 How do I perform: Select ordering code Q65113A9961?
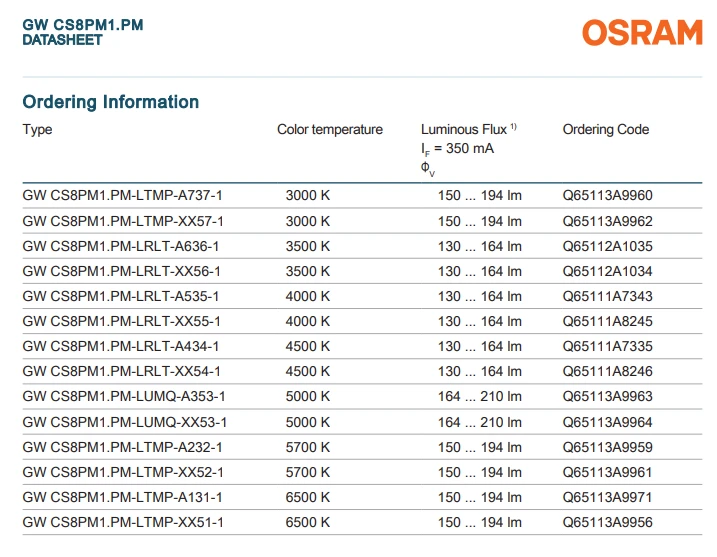(607, 472)
